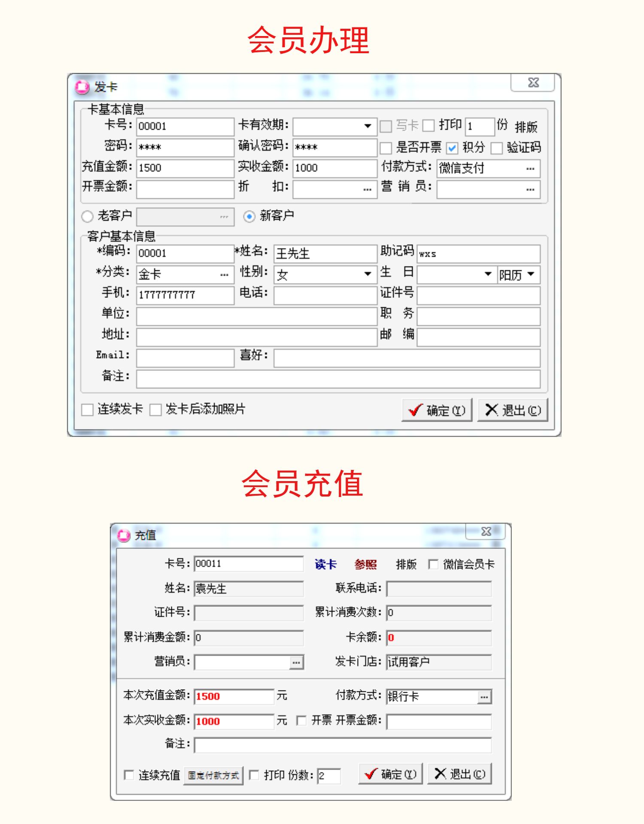Image resolution: width=644 pixels, height=824 pixels.
Task: Select the 新客户 radio button
Action: point(249,216)
